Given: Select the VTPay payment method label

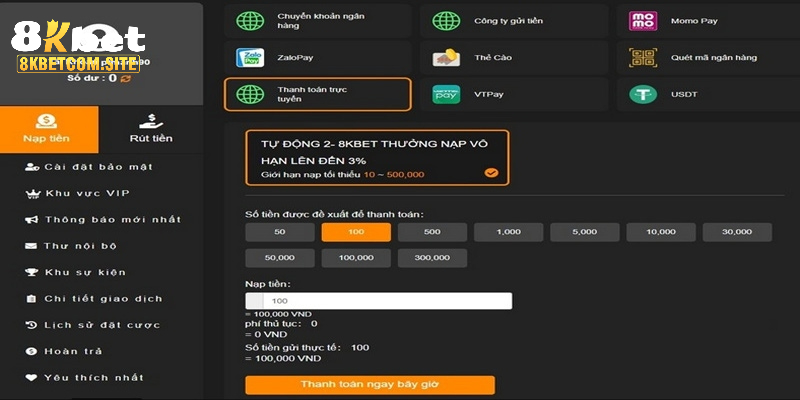Looking at the screenshot, I should 489,94.
